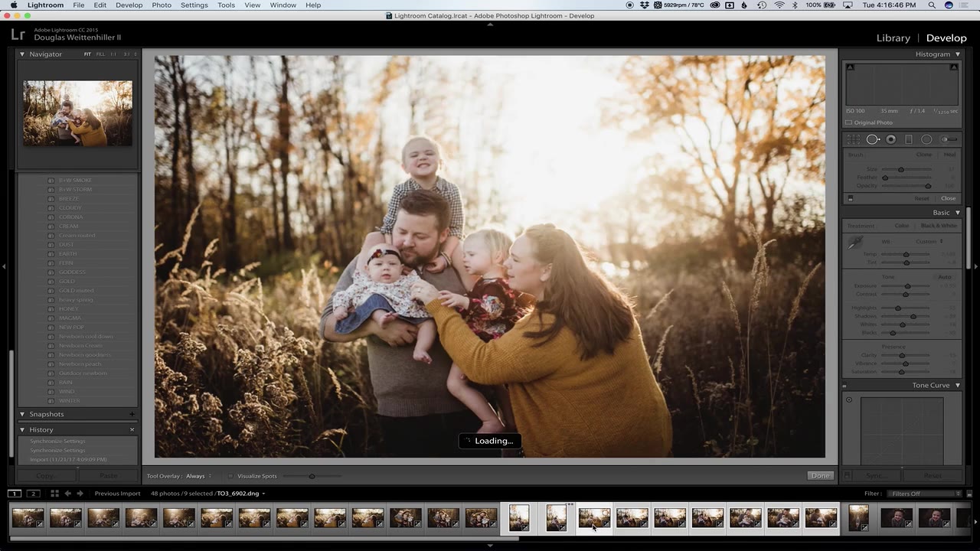Open Dropbox menu bar icon

pyautogui.click(x=645, y=5)
